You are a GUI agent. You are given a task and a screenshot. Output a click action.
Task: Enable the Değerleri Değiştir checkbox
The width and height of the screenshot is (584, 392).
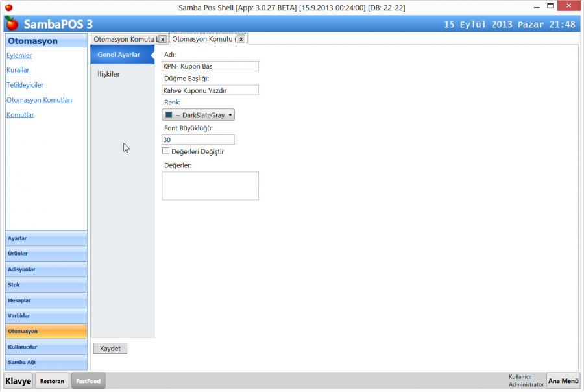[165, 151]
